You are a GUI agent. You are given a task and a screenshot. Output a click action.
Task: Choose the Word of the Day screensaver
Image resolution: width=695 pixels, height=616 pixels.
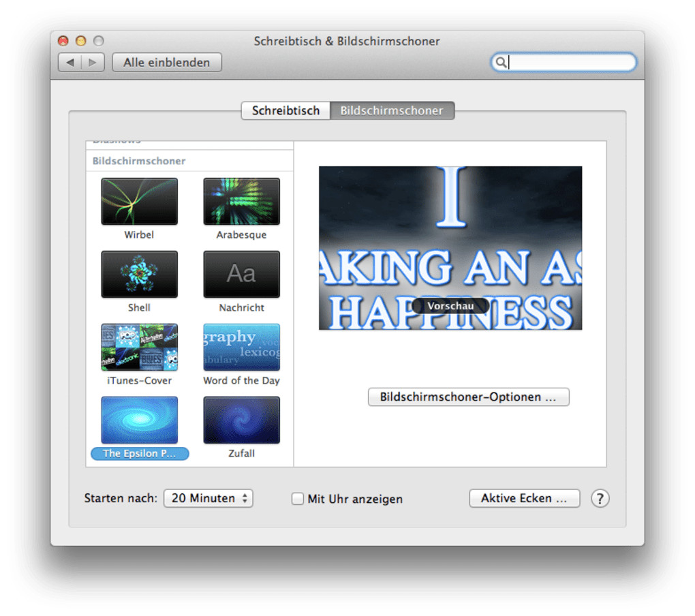[242, 347]
